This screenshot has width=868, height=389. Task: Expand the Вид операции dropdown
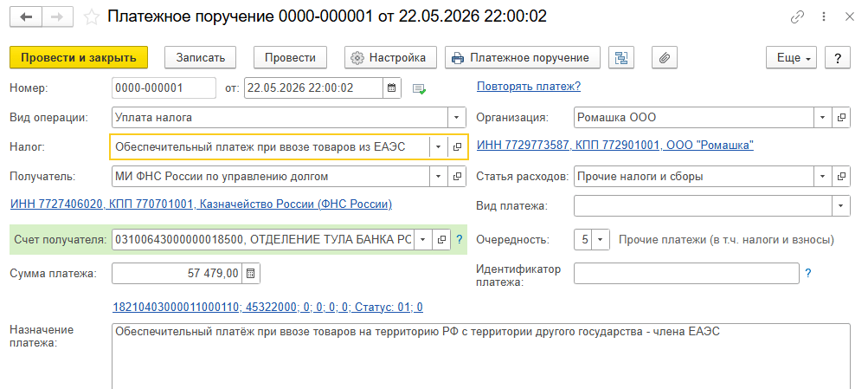[457, 118]
